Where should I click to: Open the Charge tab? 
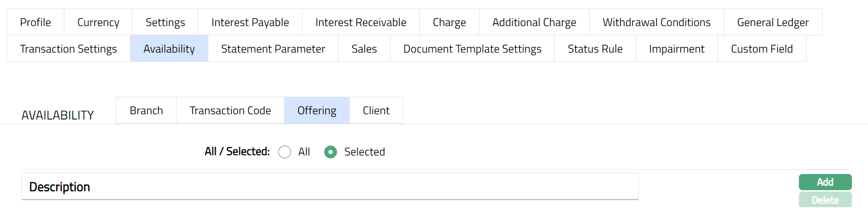pyautogui.click(x=449, y=22)
